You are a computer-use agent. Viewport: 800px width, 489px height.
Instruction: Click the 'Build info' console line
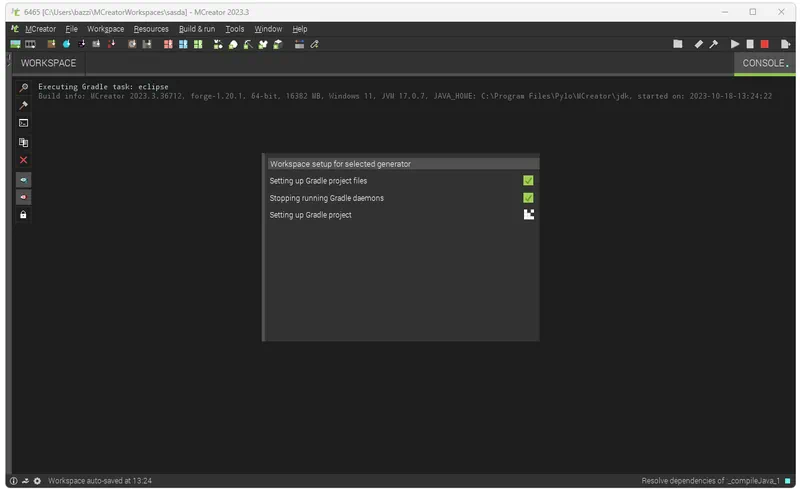tap(405, 96)
